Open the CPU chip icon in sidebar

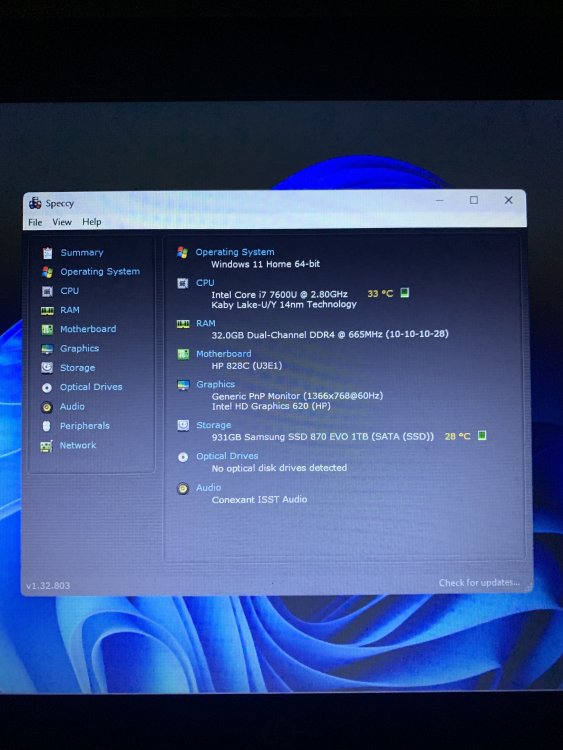coord(47,291)
